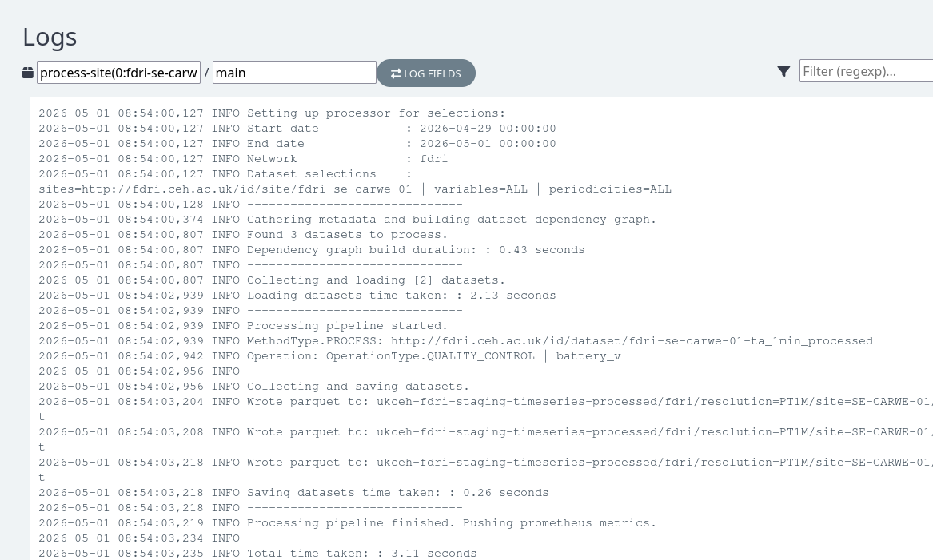Click the OperationType.QUALITY_CONTROL battery_v line
The width and height of the screenshot is (933, 560).
(x=329, y=356)
